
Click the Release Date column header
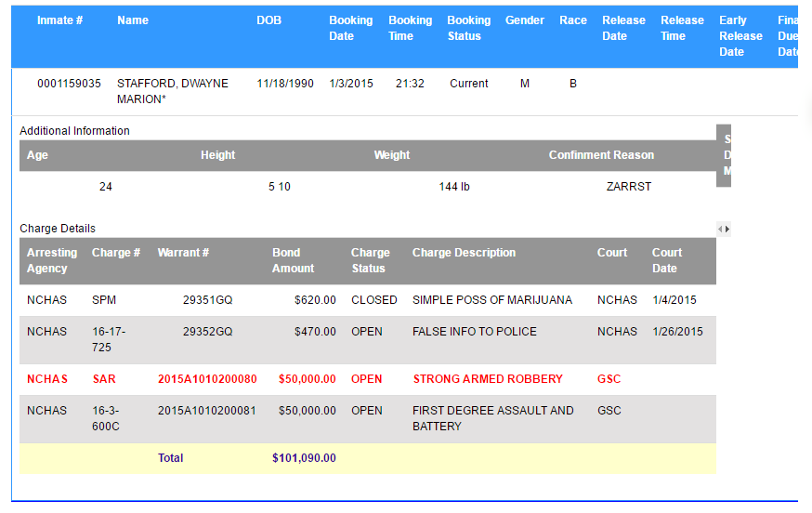pyautogui.click(x=623, y=28)
